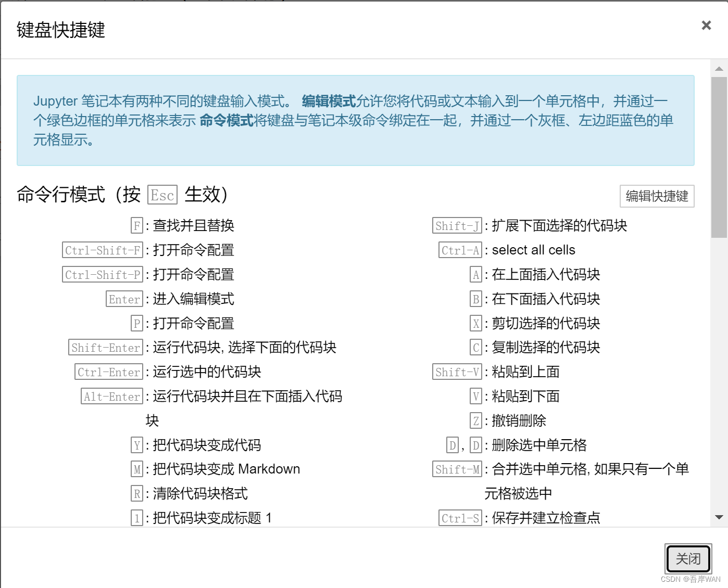The width and height of the screenshot is (728, 588).
Task: Select the Ctrl-S save checkpoint badge
Action: (460, 518)
